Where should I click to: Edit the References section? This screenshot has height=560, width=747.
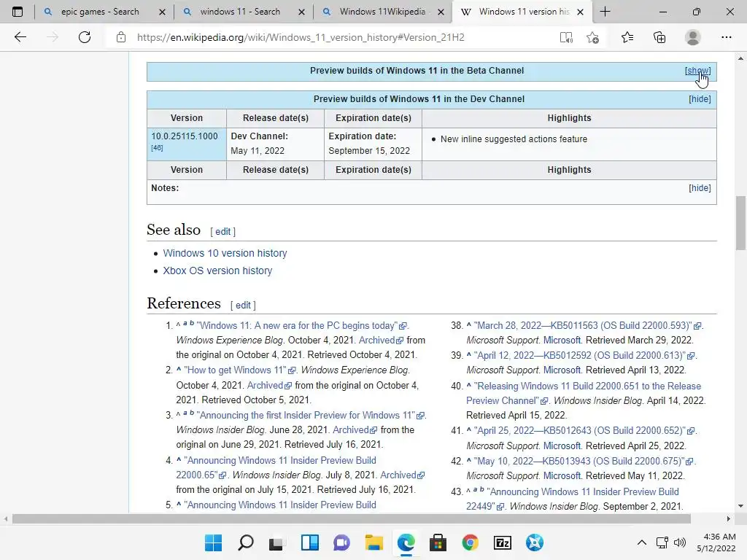coord(243,306)
